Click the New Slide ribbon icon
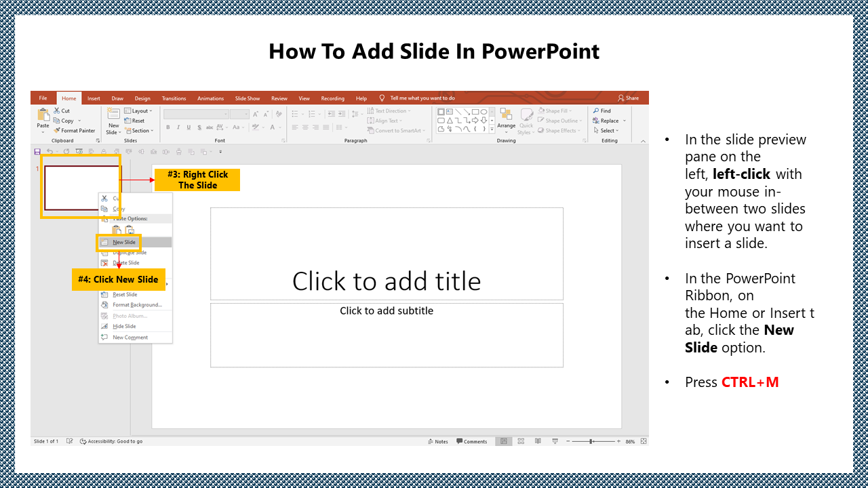This screenshot has width=868, height=488. (113, 115)
